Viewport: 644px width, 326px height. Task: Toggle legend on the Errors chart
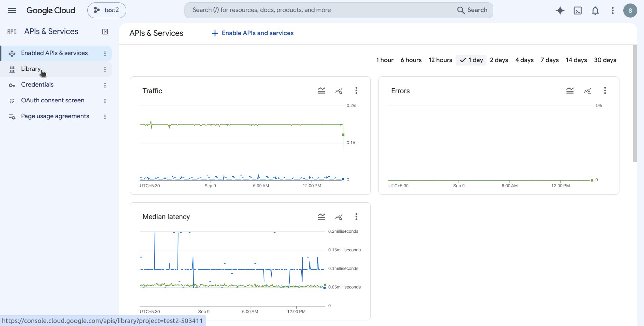(x=570, y=91)
